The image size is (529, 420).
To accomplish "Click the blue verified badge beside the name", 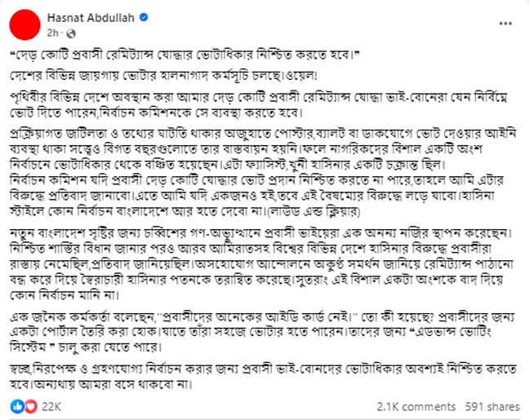I will tap(144, 17).
